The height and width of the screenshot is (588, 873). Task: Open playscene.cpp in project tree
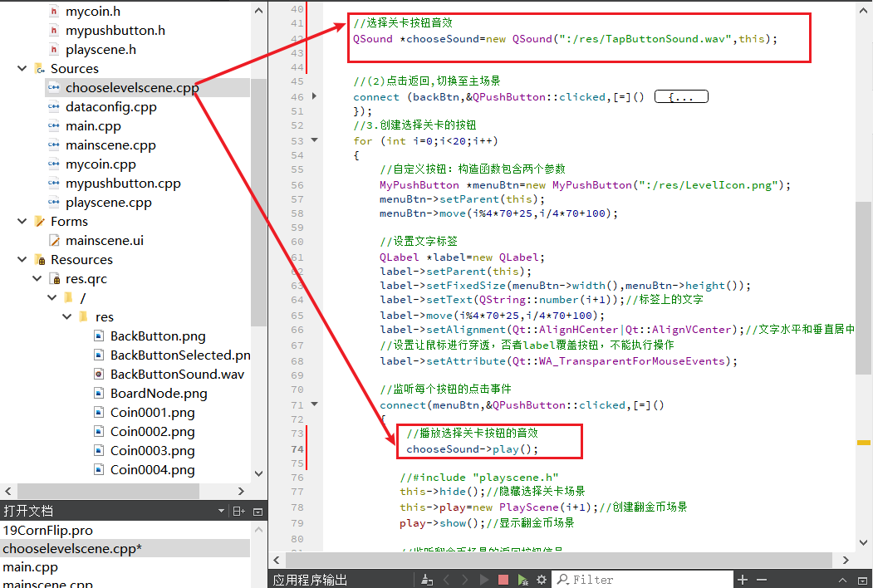109,202
